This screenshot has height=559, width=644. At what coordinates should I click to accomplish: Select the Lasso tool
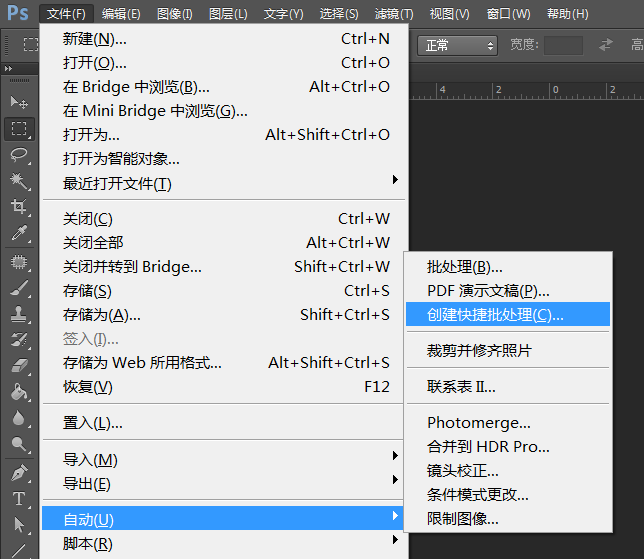19,155
